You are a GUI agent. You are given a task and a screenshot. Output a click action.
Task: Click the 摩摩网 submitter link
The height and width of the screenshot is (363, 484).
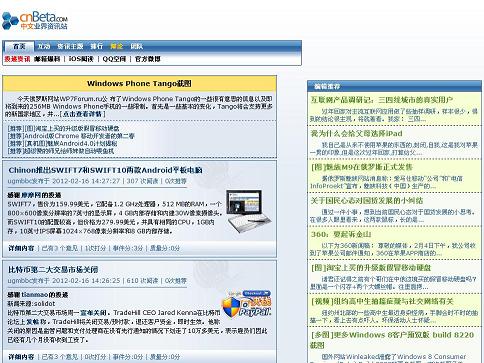coord(31,195)
